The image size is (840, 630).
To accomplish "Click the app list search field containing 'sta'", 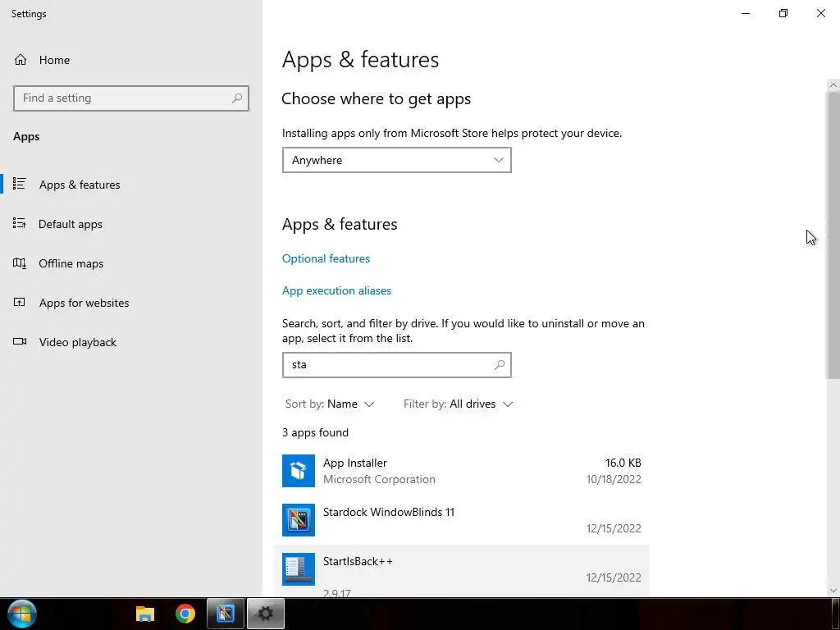I will click(x=396, y=365).
